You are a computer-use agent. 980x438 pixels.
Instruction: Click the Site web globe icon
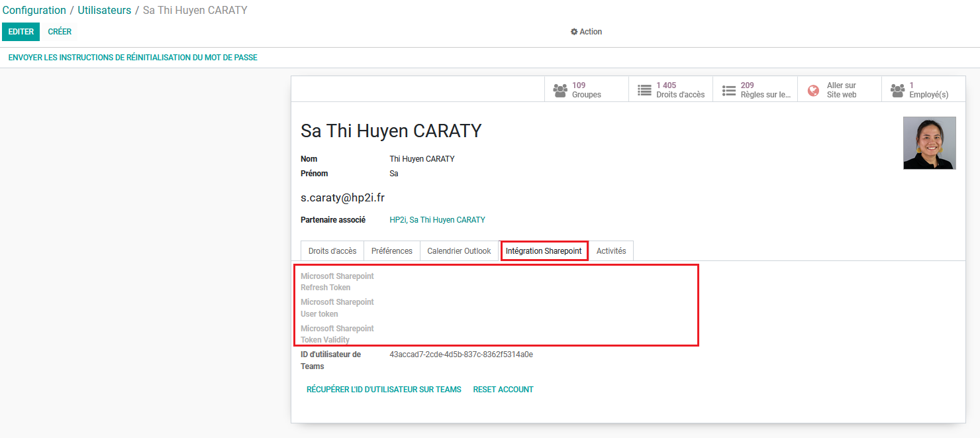tap(813, 90)
